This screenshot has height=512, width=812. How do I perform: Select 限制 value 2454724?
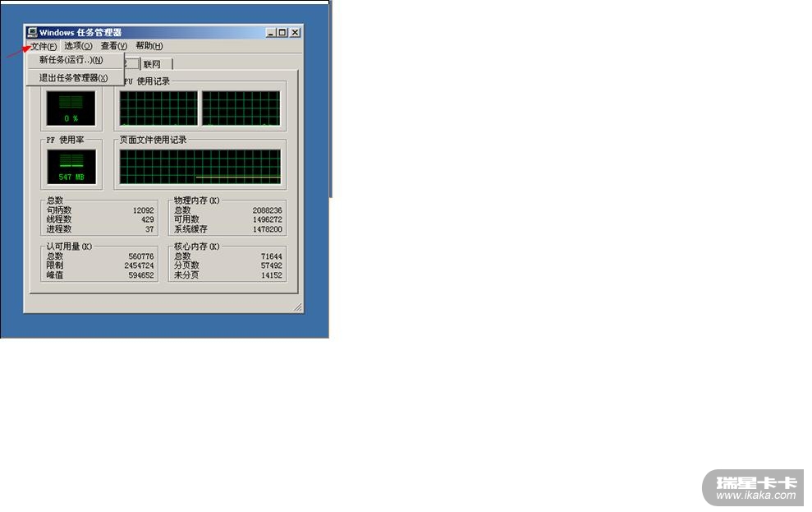[139, 265]
